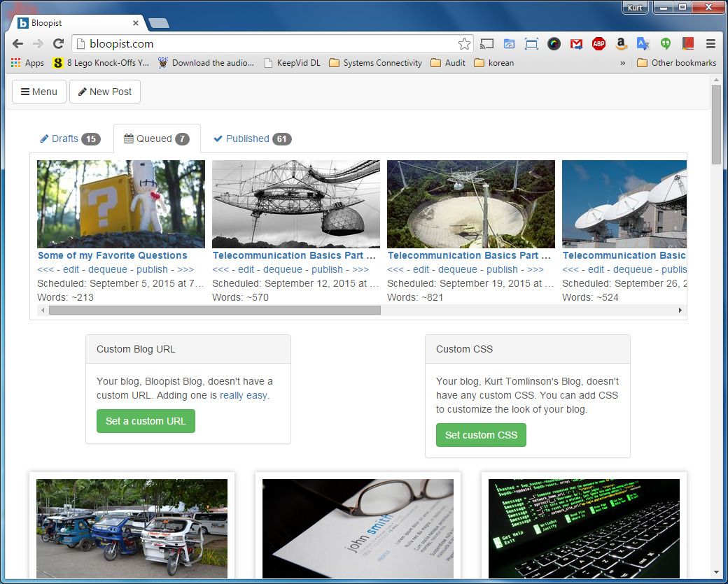The image size is (728, 584).
Task: Open the Some of my Favorite Questions thumbnail
Action: click(x=120, y=203)
